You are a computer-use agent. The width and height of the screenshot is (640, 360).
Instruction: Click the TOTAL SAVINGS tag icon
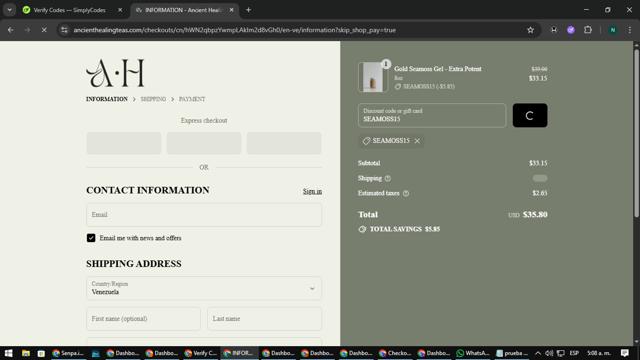(362, 229)
